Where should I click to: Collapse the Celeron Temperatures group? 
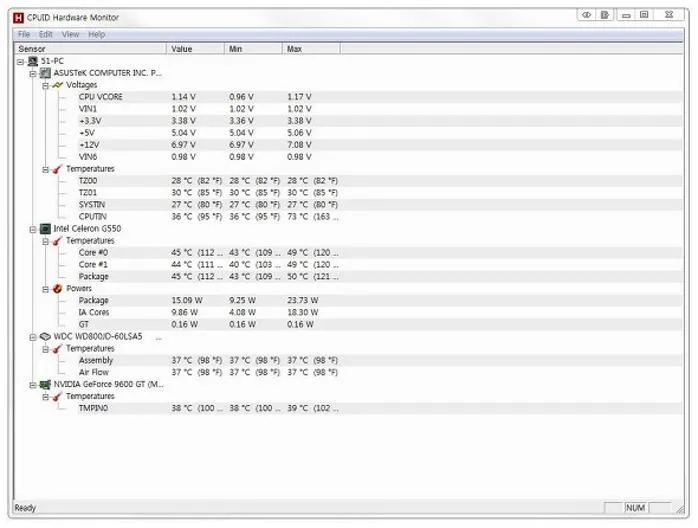point(45,241)
